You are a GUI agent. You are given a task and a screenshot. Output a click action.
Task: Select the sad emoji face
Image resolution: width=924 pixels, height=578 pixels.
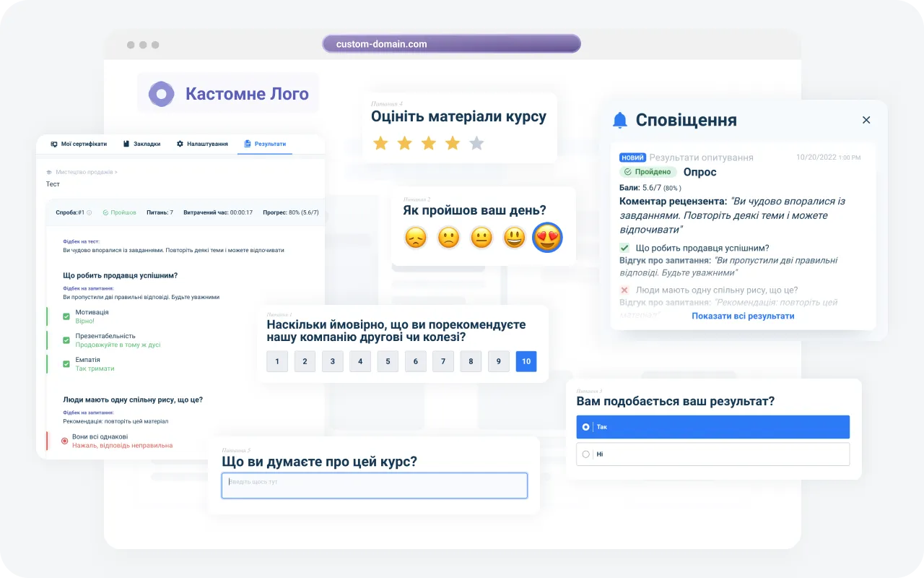416,237
